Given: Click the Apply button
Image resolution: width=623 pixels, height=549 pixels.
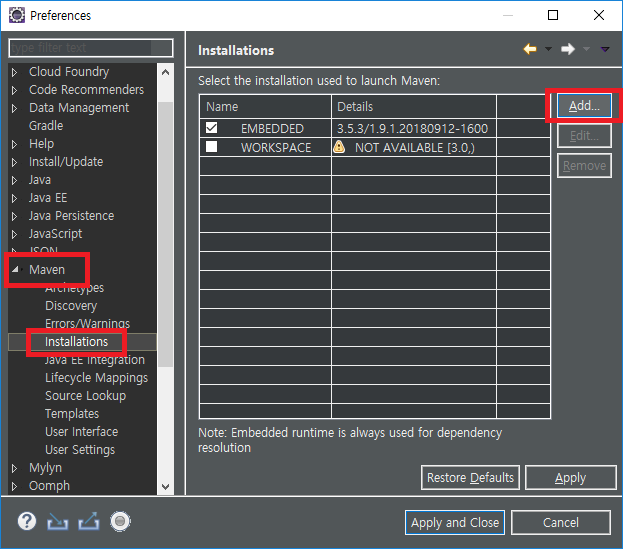Looking at the screenshot, I should 571,477.
